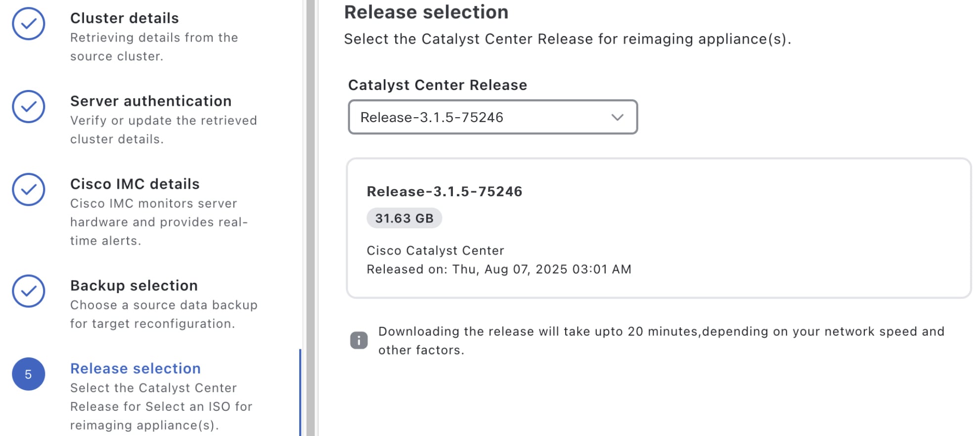This screenshot has width=980, height=436.
Task: Click the Released on date text
Action: [x=499, y=269]
